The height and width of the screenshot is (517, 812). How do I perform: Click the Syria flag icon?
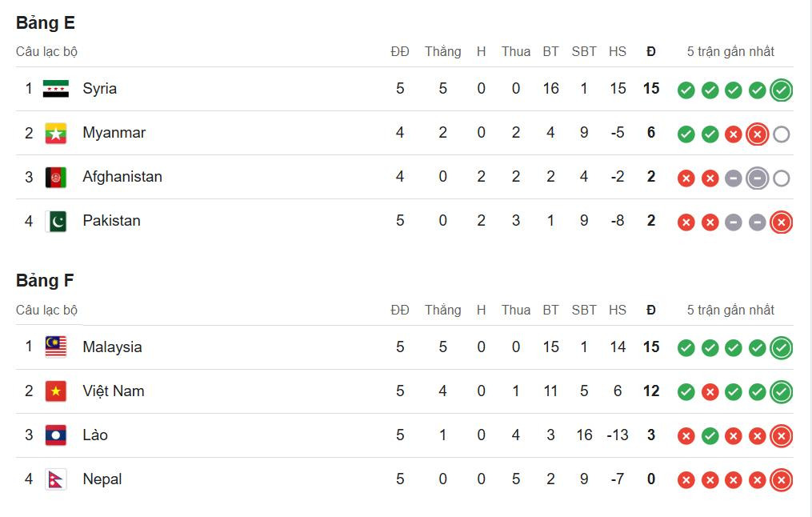point(56,89)
